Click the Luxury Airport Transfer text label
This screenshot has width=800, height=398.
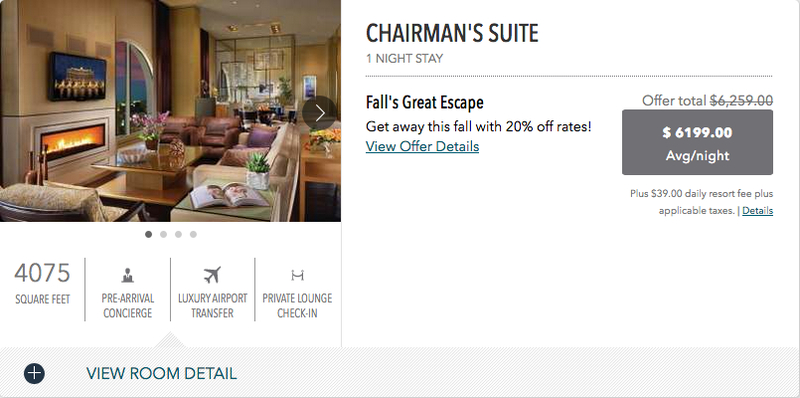pos(212,306)
